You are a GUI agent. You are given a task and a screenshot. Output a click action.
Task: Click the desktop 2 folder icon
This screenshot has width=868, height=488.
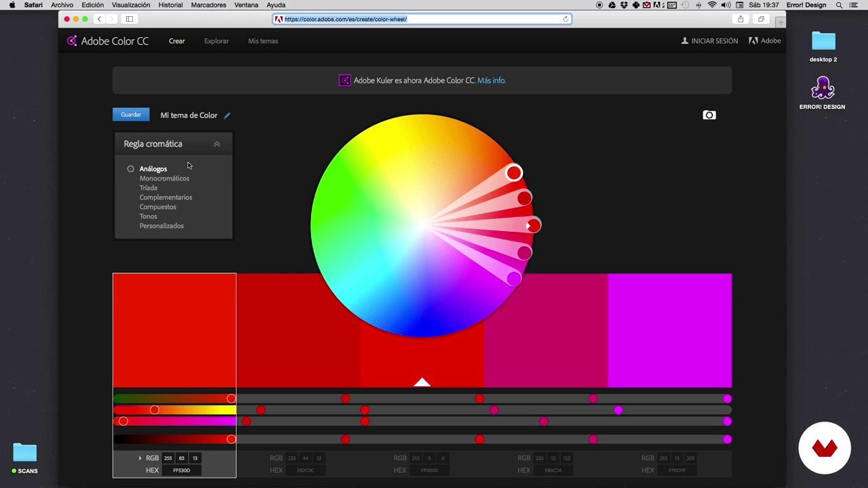[x=823, y=41]
